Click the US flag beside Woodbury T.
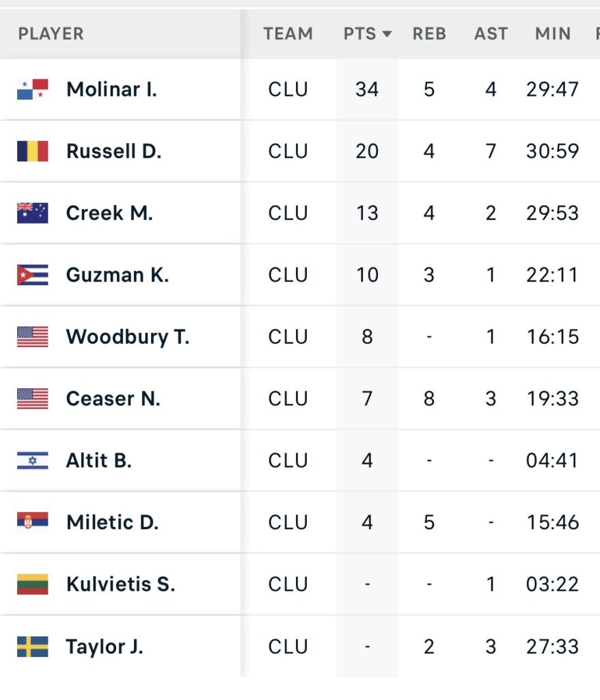 33,336
